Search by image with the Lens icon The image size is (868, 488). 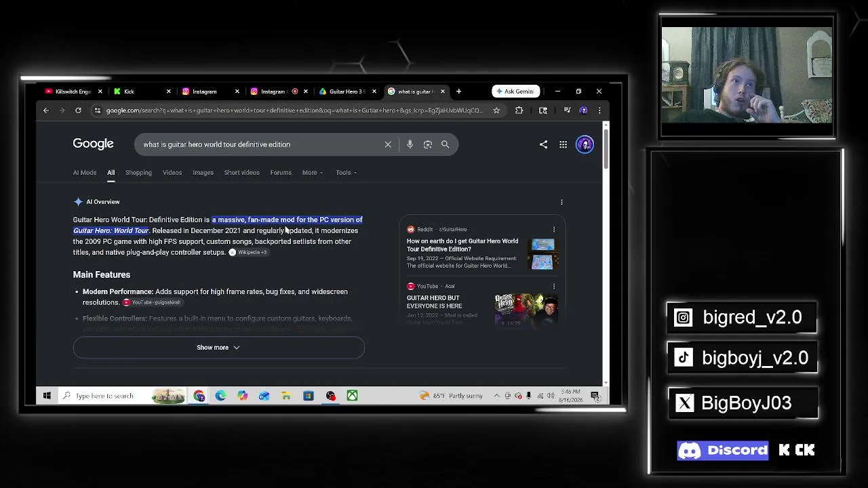click(x=428, y=144)
